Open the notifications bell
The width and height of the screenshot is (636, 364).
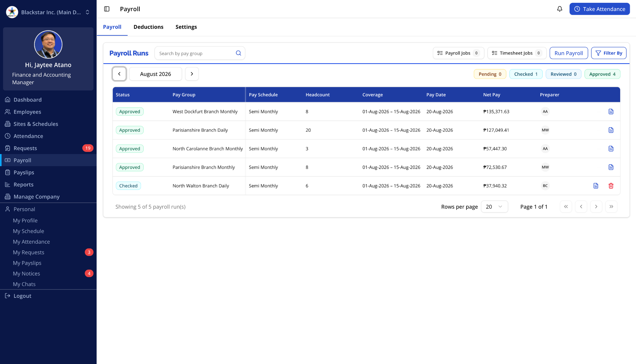(560, 9)
